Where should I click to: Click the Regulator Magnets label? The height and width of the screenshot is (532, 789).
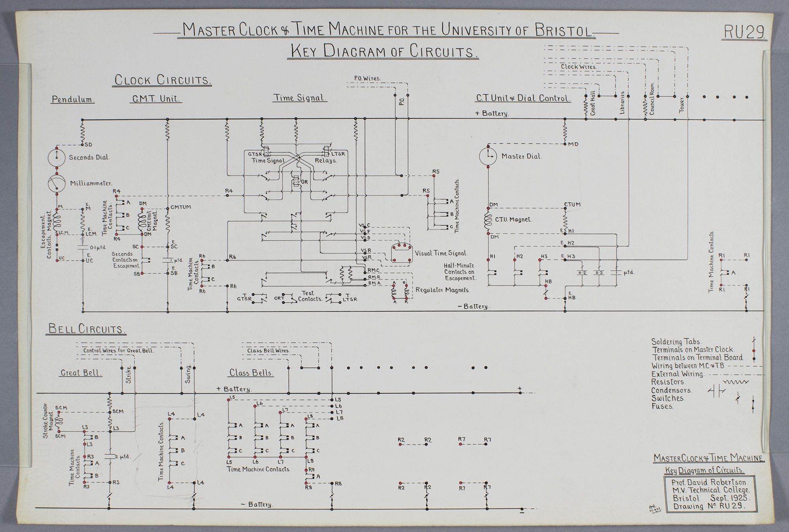[443, 290]
